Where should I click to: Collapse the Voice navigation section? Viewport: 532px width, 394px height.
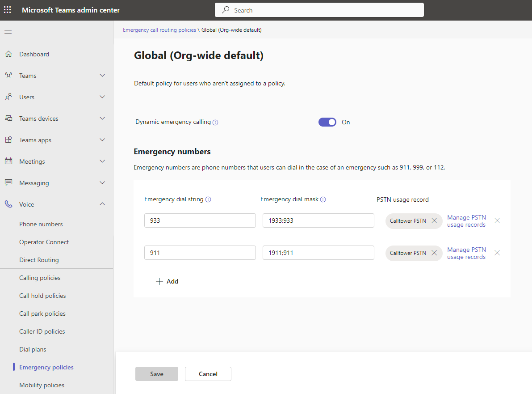click(x=102, y=204)
